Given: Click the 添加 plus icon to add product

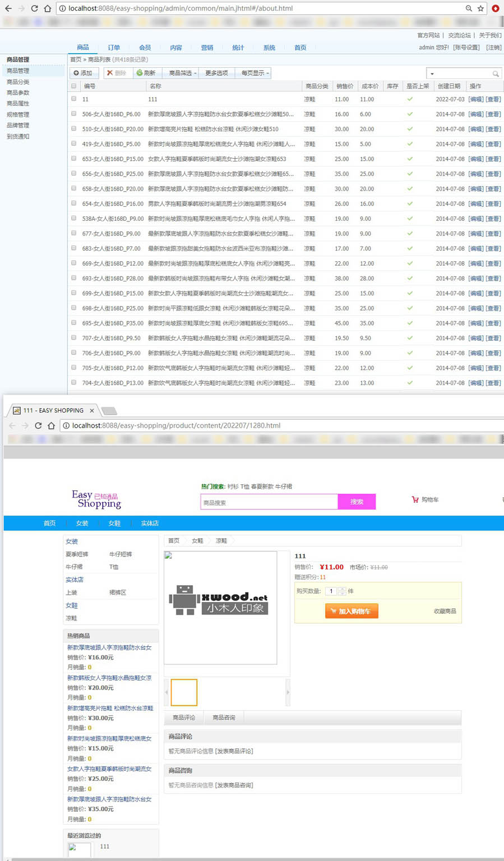Looking at the screenshot, I should (x=76, y=73).
